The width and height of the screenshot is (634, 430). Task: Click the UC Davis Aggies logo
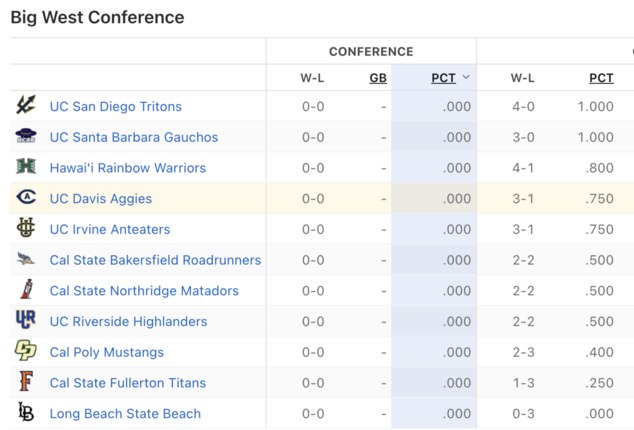26,198
